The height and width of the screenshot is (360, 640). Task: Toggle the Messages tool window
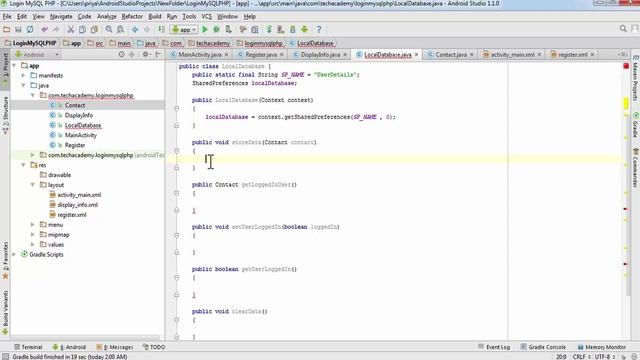[115, 347]
